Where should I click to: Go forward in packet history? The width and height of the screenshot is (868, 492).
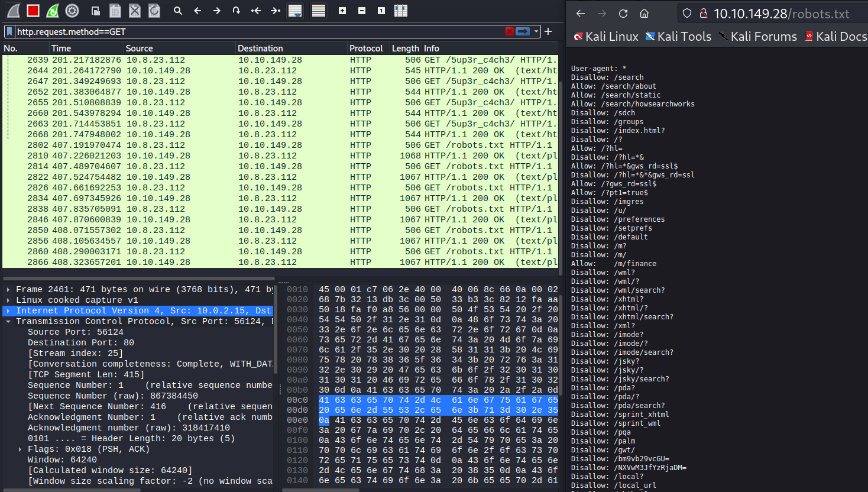tap(217, 11)
